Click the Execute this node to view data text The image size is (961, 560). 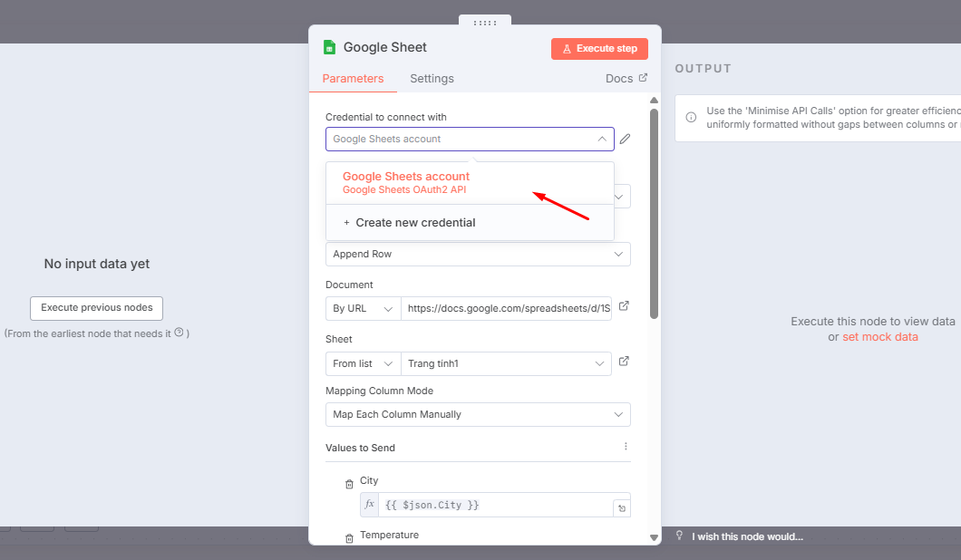point(873,322)
